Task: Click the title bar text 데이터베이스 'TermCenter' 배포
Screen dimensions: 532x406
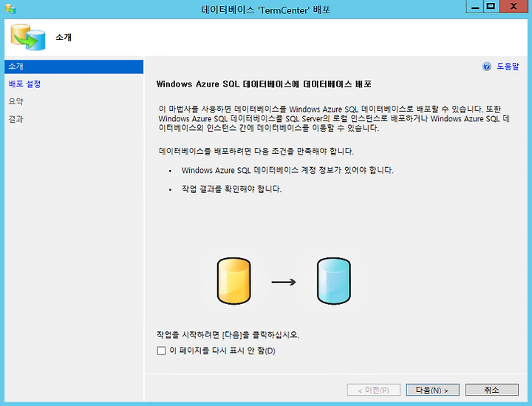Action: 266,10
